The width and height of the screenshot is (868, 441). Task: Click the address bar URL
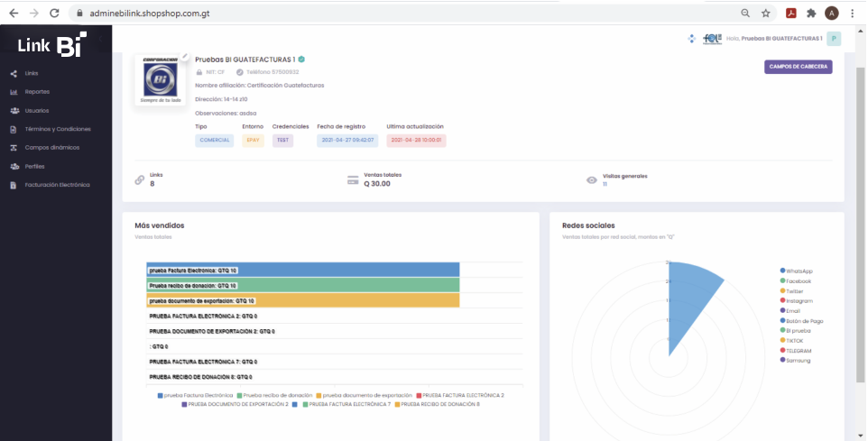coord(150,14)
